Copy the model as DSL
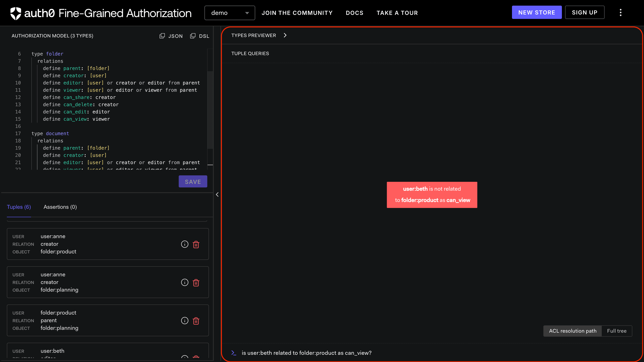The image size is (644, 362). 200,36
